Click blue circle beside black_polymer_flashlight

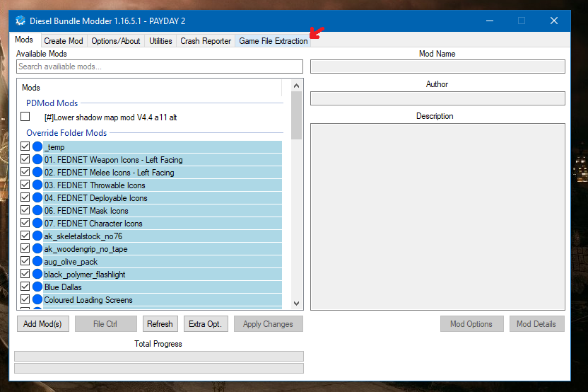click(37, 274)
